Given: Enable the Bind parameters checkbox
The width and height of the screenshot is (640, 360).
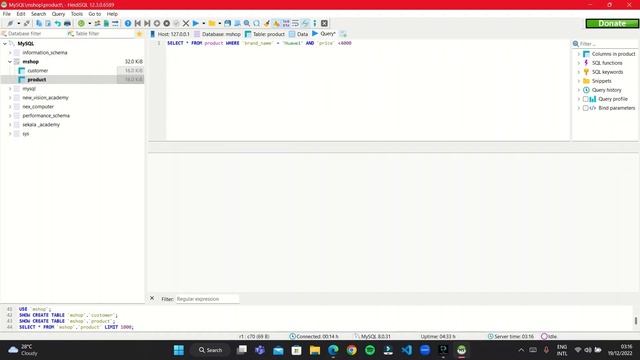Looking at the screenshot, I should 585,108.
